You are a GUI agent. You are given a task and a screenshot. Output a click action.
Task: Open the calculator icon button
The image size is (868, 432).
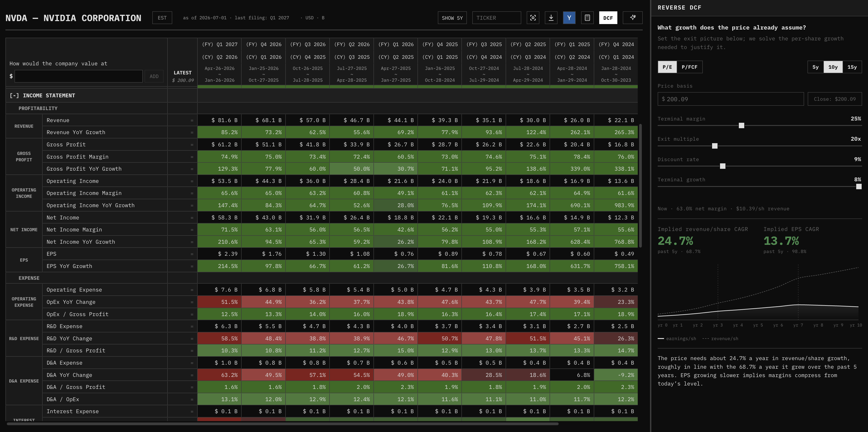587,18
